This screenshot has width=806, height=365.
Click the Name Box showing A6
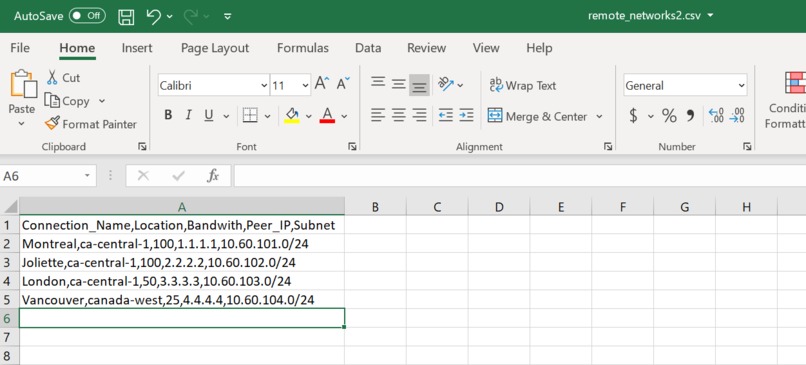(48, 176)
